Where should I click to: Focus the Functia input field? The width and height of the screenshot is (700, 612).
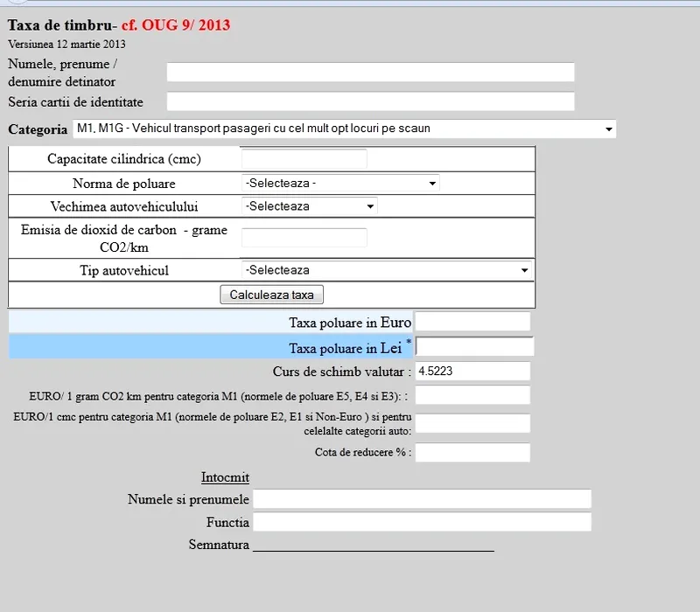click(x=422, y=522)
